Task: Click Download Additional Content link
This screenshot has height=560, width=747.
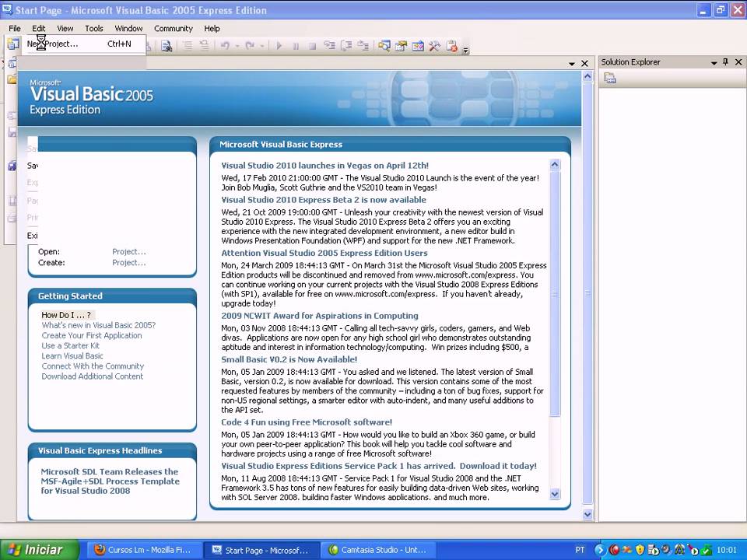Action: click(x=93, y=376)
